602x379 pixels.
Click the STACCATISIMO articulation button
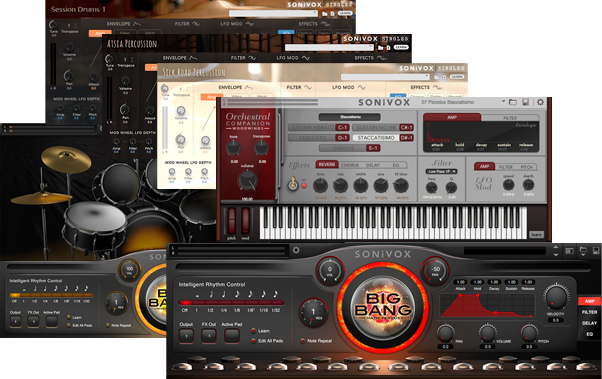pos(383,137)
